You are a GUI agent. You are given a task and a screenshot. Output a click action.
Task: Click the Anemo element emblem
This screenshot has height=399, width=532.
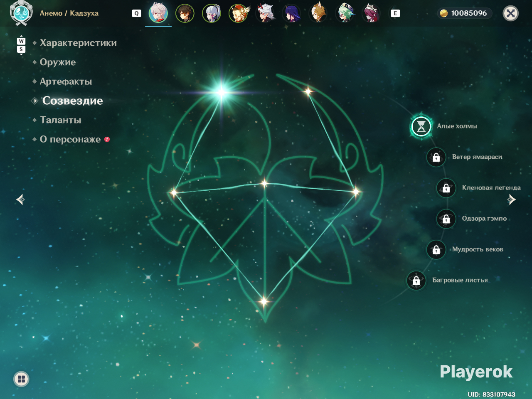21,13
